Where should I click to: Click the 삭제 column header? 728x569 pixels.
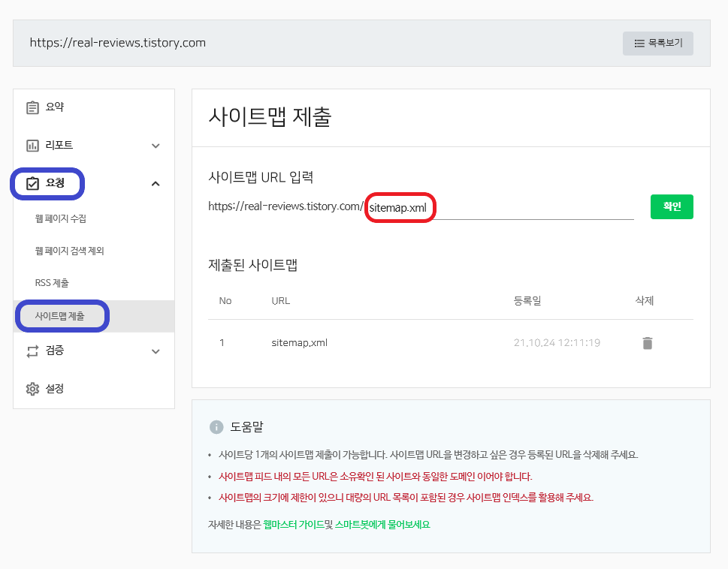[644, 300]
